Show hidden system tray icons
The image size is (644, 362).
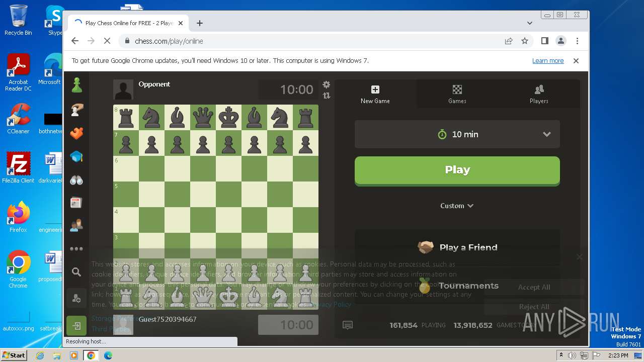click(x=561, y=355)
